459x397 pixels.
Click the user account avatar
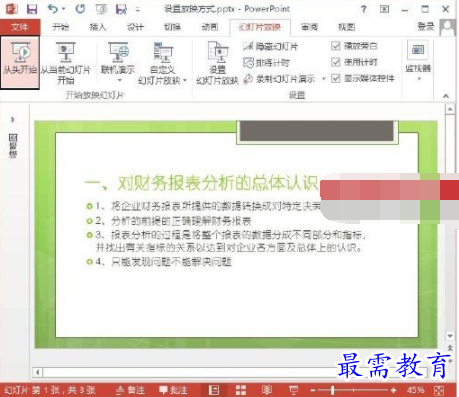[x=448, y=27]
